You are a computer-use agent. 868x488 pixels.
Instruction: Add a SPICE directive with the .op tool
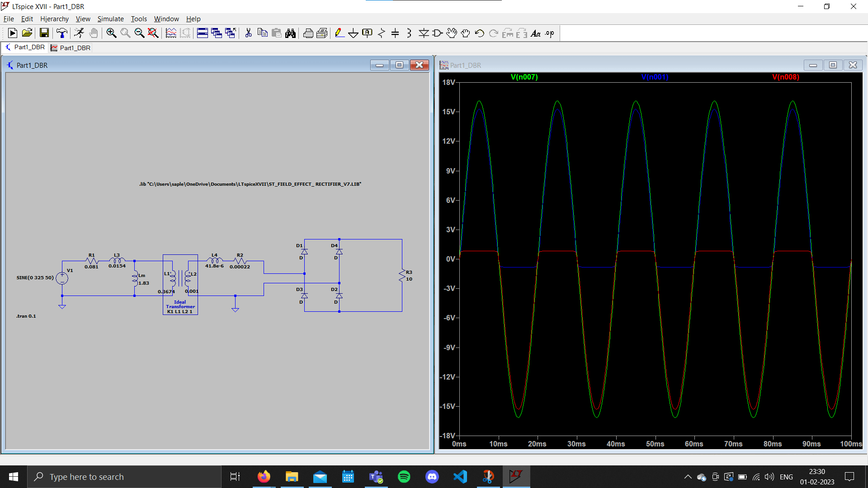[x=549, y=33]
